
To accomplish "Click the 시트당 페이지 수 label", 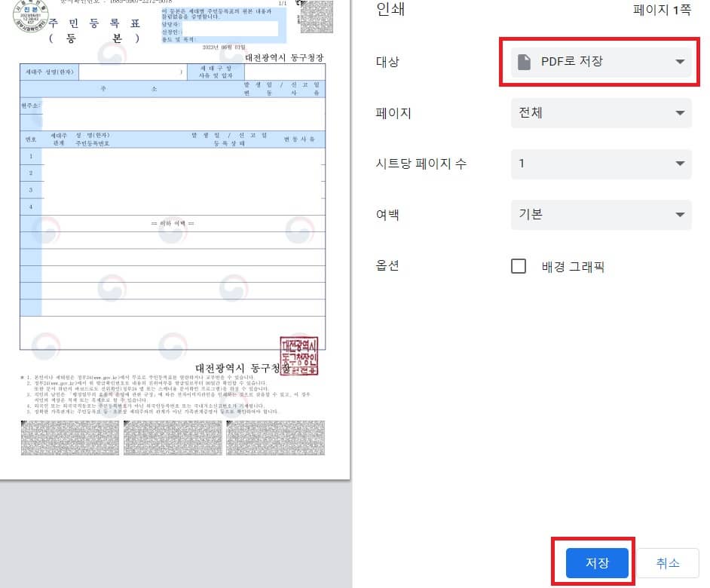I will tap(421, 164).
